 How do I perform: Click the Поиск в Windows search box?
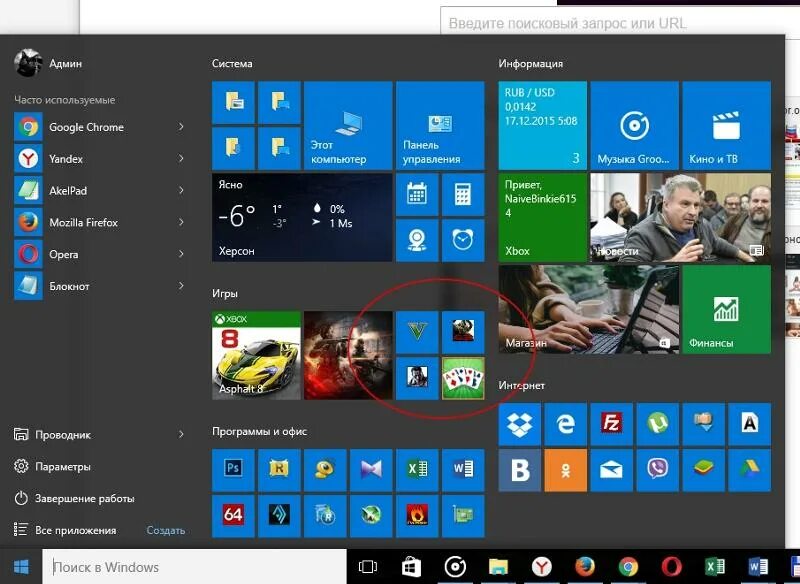point(194,567)
